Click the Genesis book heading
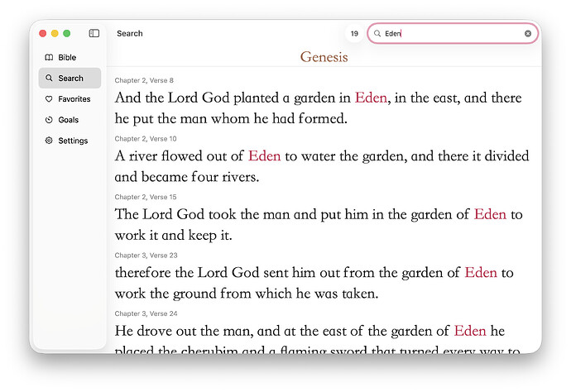Screen dimensions: 571x392 pyautogui.click(x=324, y=57)
